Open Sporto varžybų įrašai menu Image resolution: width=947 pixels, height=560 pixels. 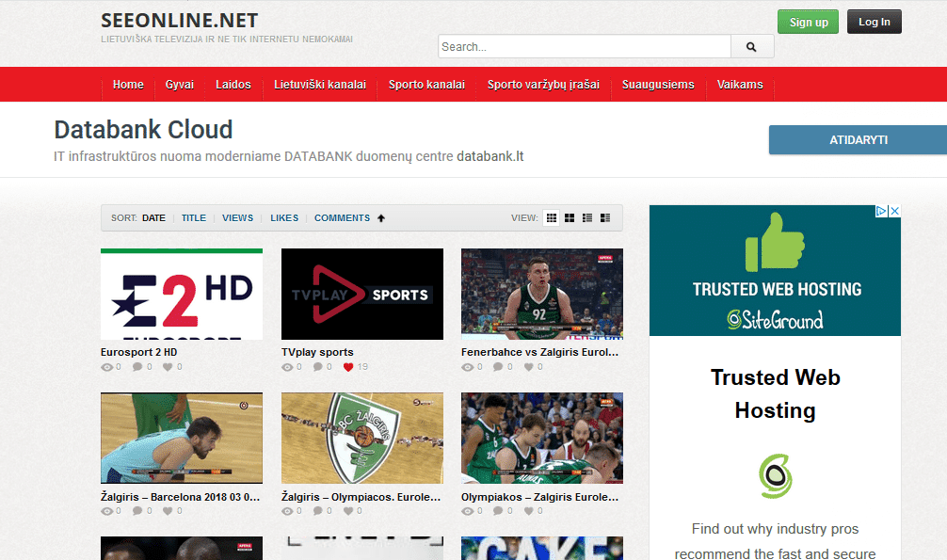coord(543,85)
